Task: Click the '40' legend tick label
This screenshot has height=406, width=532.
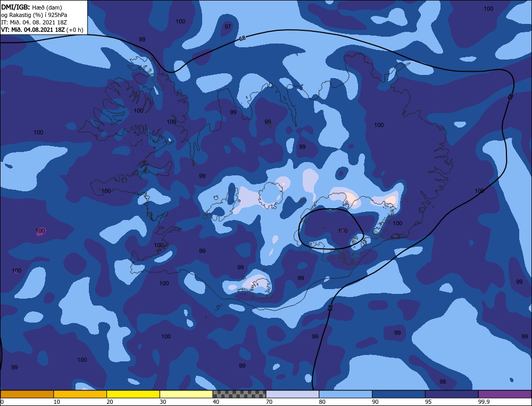Action: coord(216,402)
